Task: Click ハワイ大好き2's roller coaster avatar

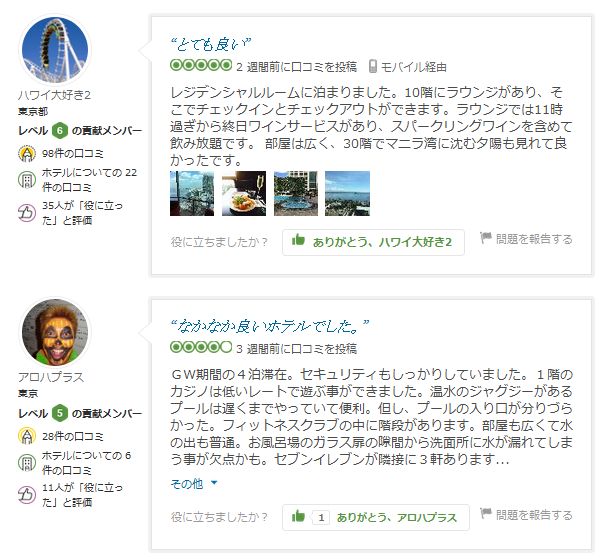Action: pos(55,50)
